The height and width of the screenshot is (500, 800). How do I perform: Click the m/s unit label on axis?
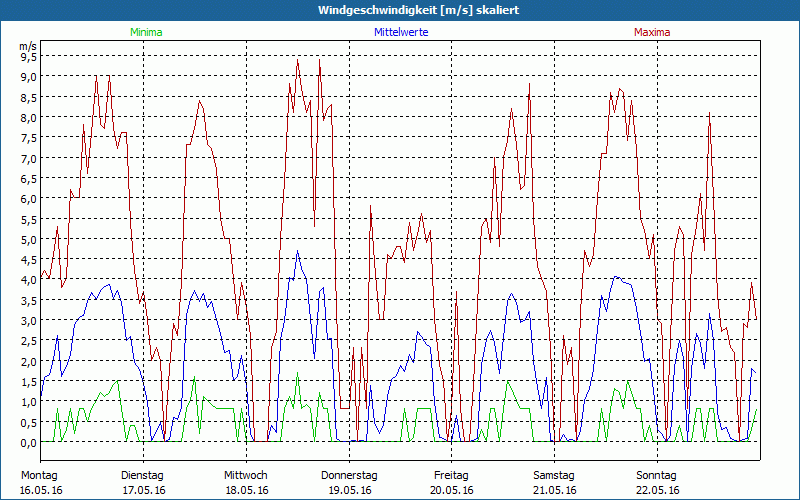(x=27, y=46)
